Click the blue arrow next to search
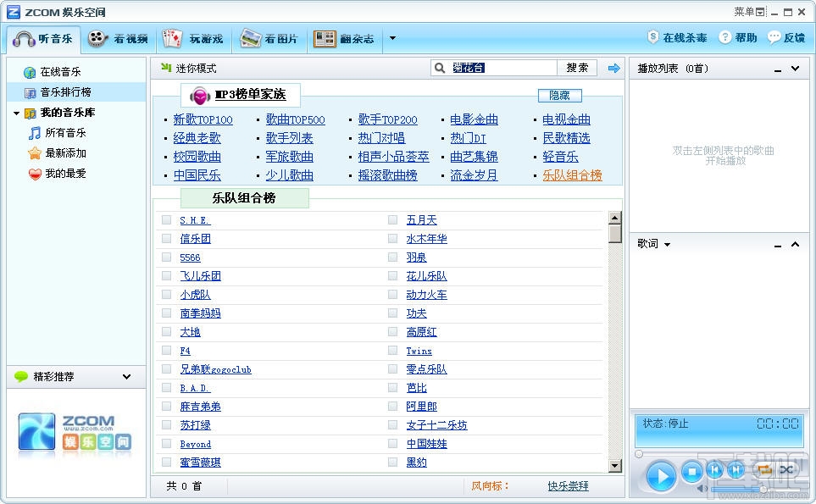The width and height of the screenshot is (816, 504). [x=614, y=68]
